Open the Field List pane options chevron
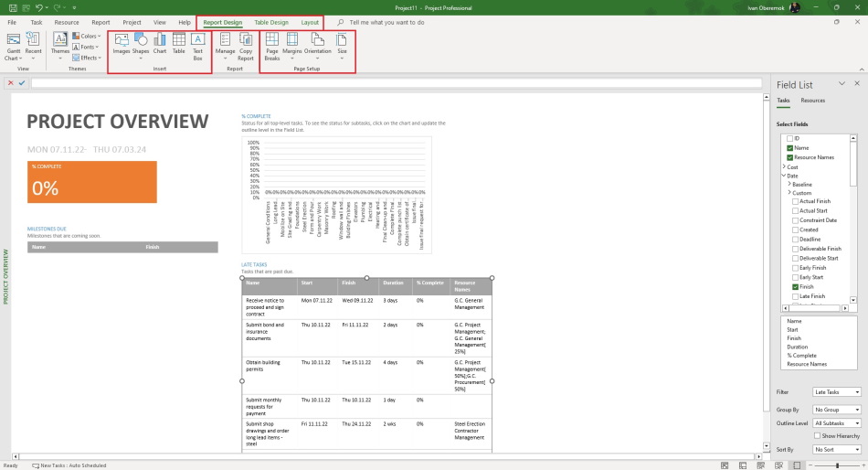 [842, 84]
